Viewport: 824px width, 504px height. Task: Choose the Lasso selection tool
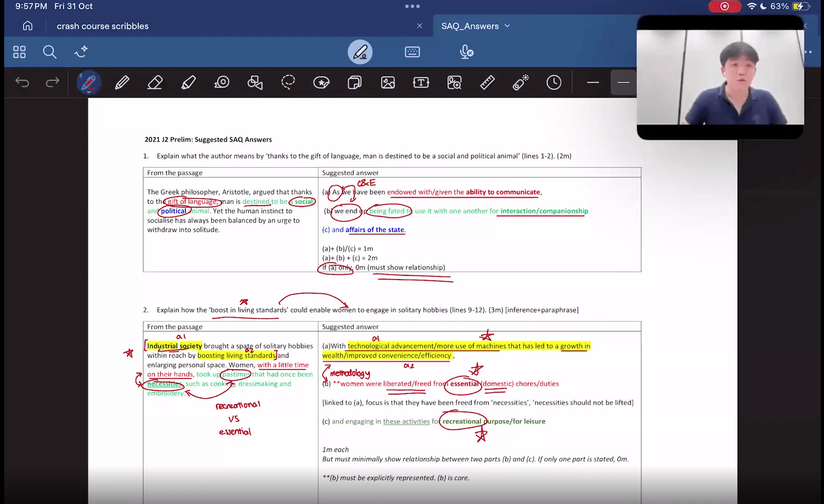[288, 83]
